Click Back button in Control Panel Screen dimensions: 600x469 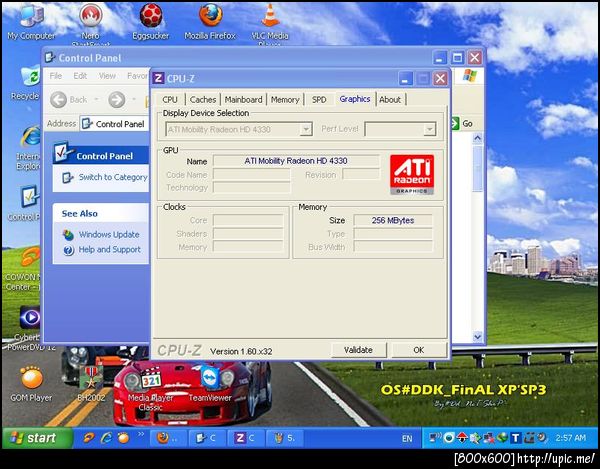click(x=69, y=100)
